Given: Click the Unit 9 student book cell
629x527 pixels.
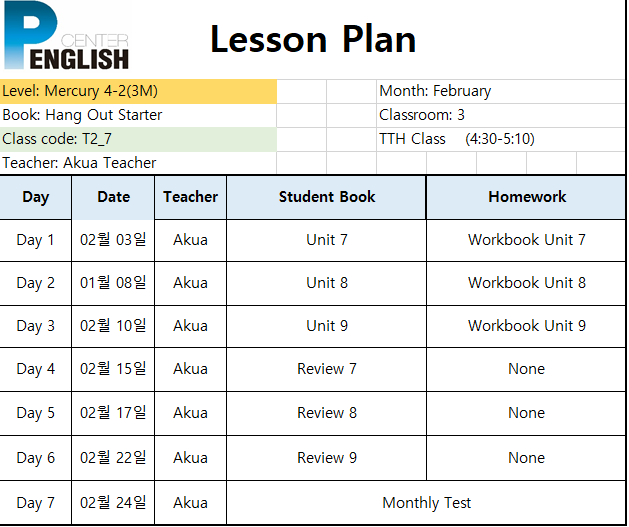Looking at the screenshot, I should (327, 326).
